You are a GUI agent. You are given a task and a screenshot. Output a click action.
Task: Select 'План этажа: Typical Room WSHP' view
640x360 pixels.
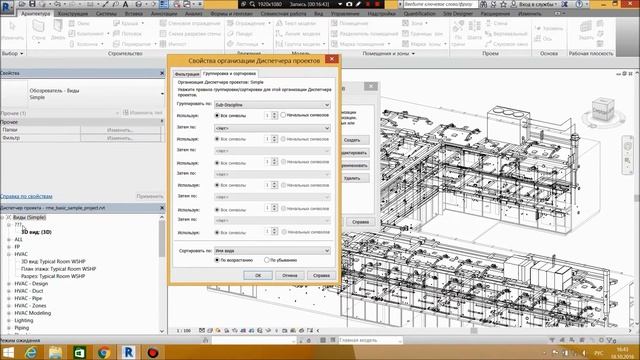tap(58, 269)
